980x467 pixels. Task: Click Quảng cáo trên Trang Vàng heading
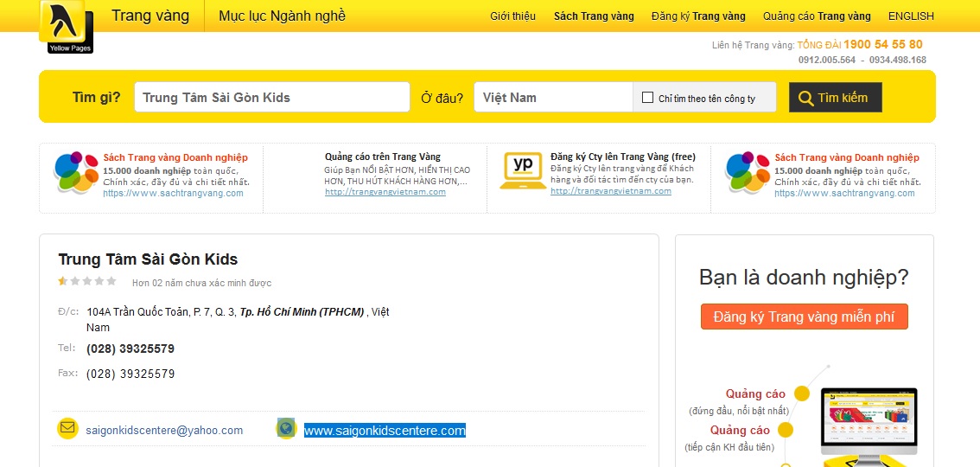pos(383,157)
